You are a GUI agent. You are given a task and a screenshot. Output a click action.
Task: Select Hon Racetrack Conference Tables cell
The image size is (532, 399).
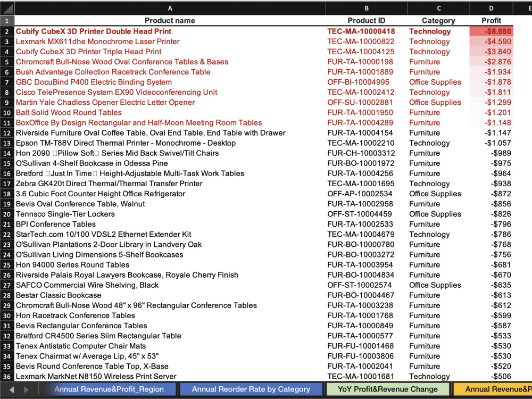[170, 316]
